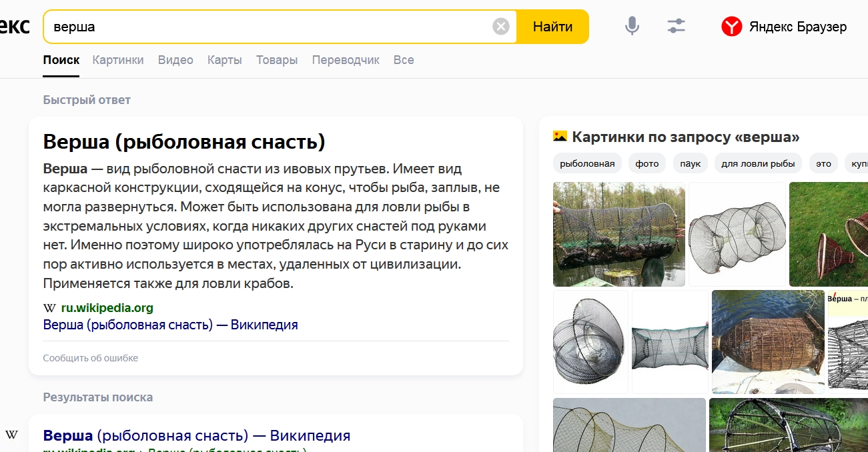Screen dimensions: 868x452
Task: Open the quick answer heading «Верша (рыболовная снасть)»
Action: 184,141
